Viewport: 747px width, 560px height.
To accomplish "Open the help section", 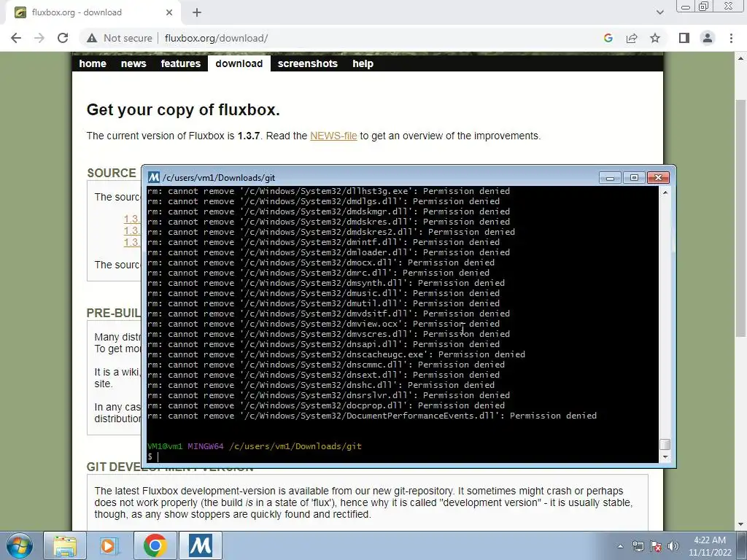I will (363, 64).
